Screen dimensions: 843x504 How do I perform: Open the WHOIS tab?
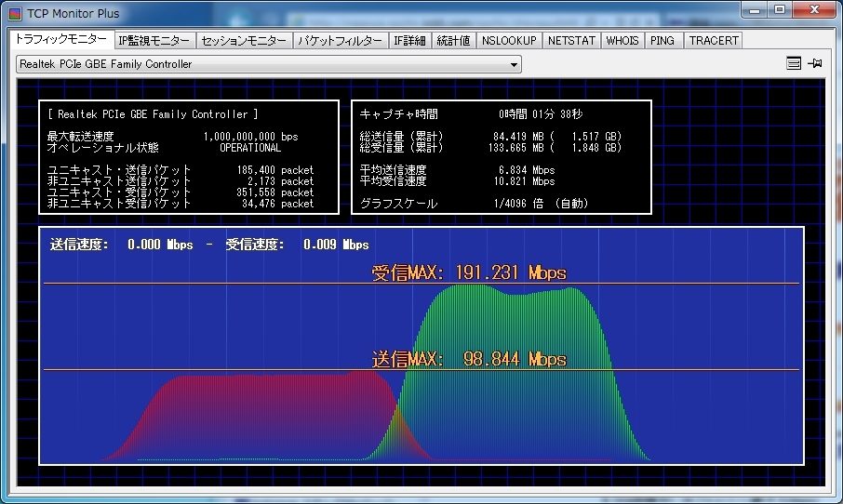[x=622, y=41]
